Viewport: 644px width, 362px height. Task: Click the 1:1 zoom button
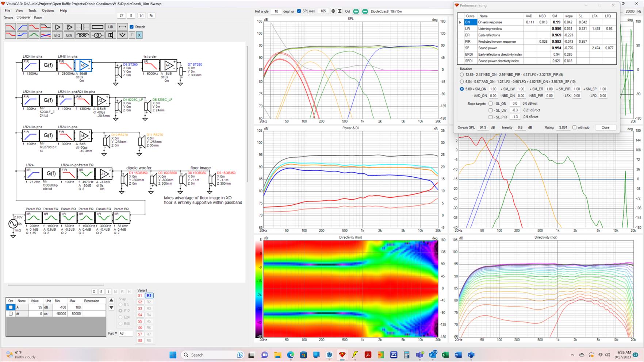click(141, 16)
